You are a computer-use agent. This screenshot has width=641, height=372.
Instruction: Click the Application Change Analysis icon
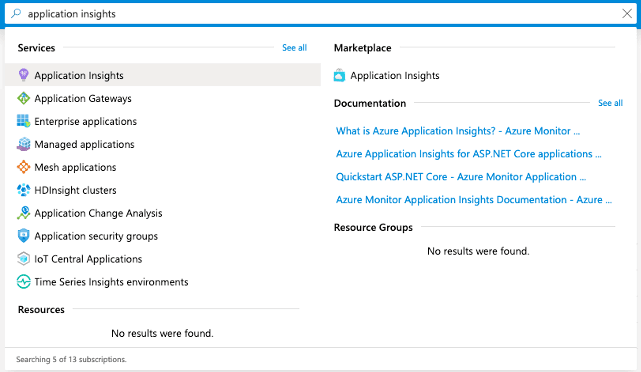point(24,213)
